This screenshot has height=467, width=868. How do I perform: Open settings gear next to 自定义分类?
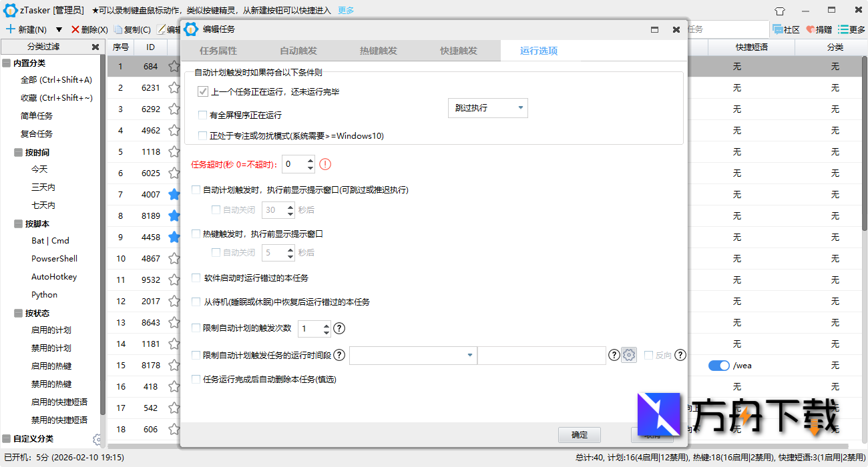pyautogui.click(x=97, y=440)
